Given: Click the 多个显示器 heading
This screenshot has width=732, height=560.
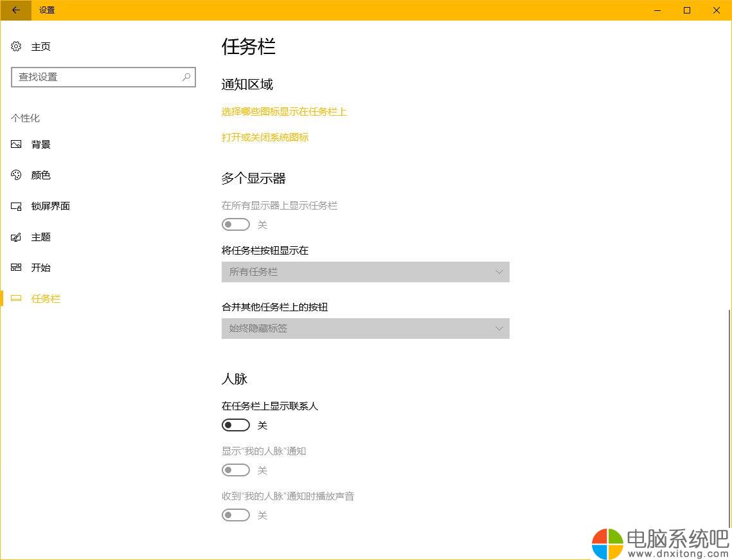Looking at the screenshot, I should [253, 178].
